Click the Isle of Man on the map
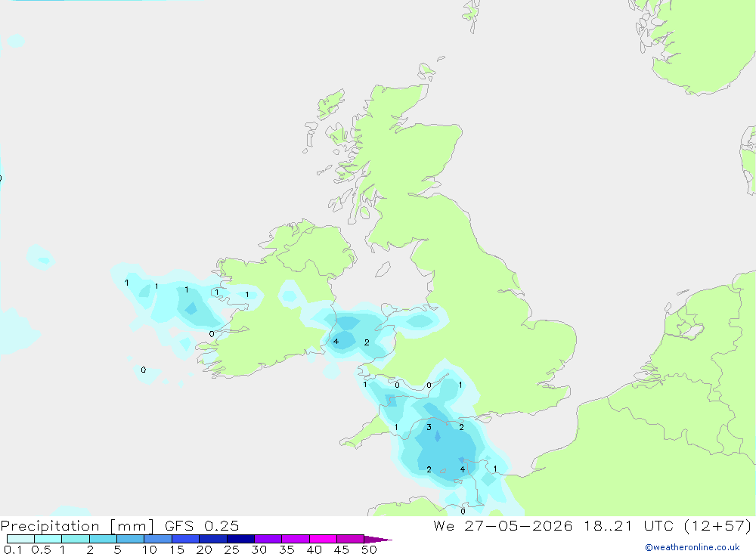 (383, 269)
